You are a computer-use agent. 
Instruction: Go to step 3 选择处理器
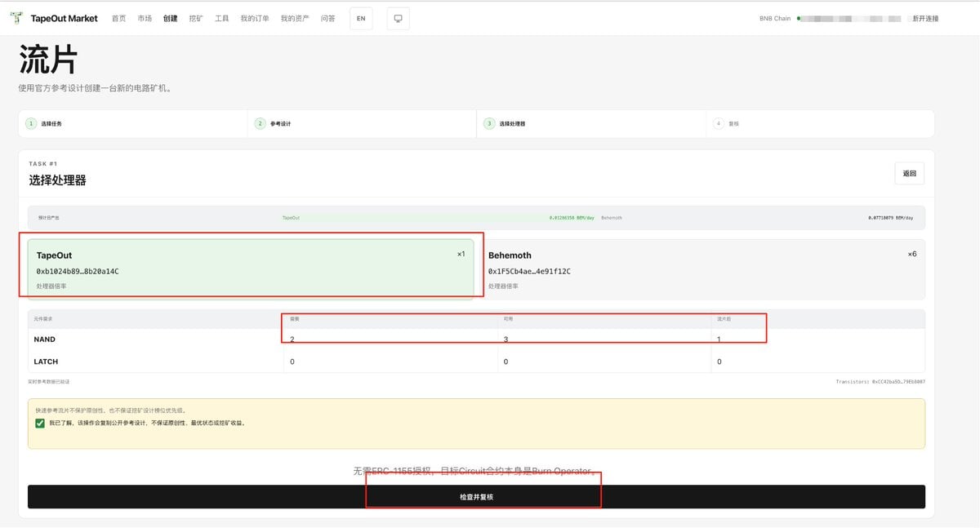(591, 124)
